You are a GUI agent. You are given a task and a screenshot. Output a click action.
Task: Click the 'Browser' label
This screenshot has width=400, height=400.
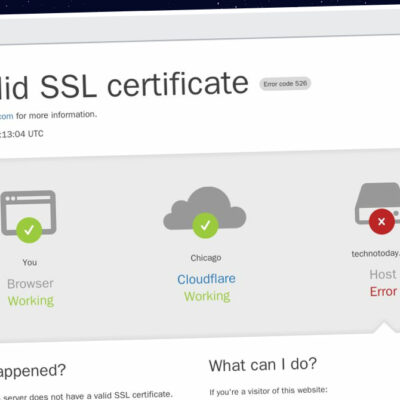[30, 284]
